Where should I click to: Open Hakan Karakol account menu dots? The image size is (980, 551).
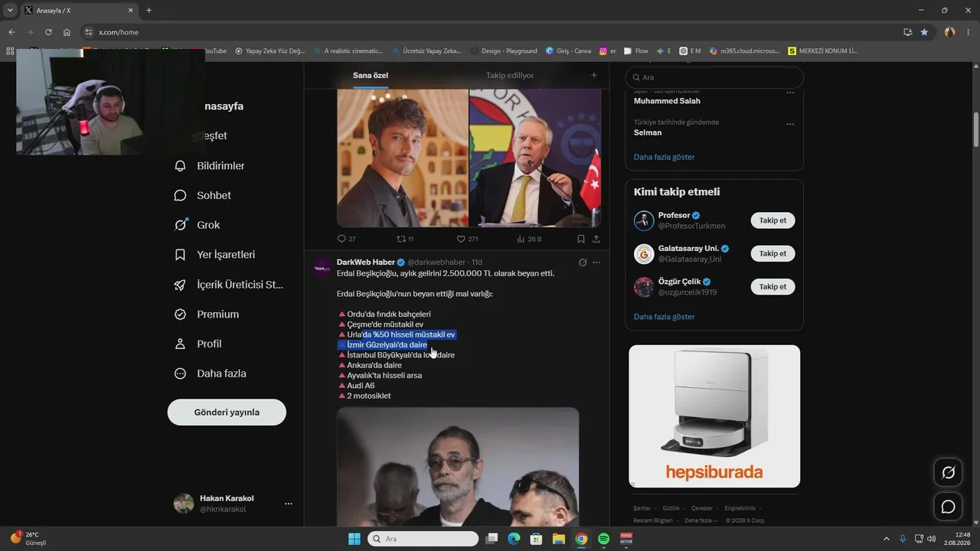tap(289, 504)
